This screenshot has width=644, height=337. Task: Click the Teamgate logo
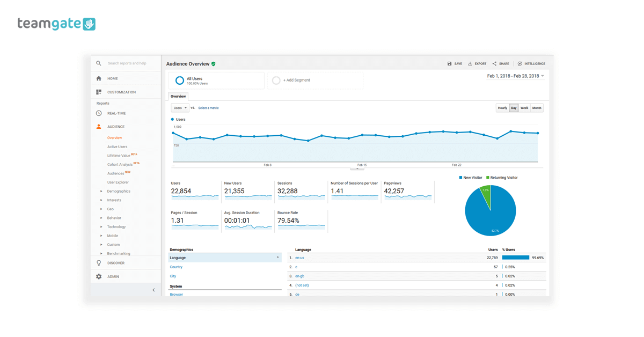(56, 24)
